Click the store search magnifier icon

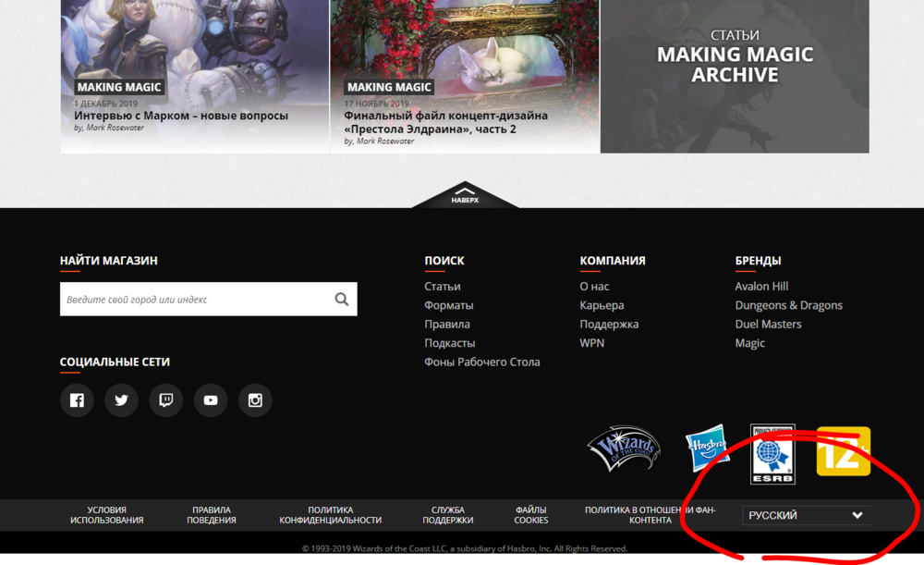[x=341, y=298]
